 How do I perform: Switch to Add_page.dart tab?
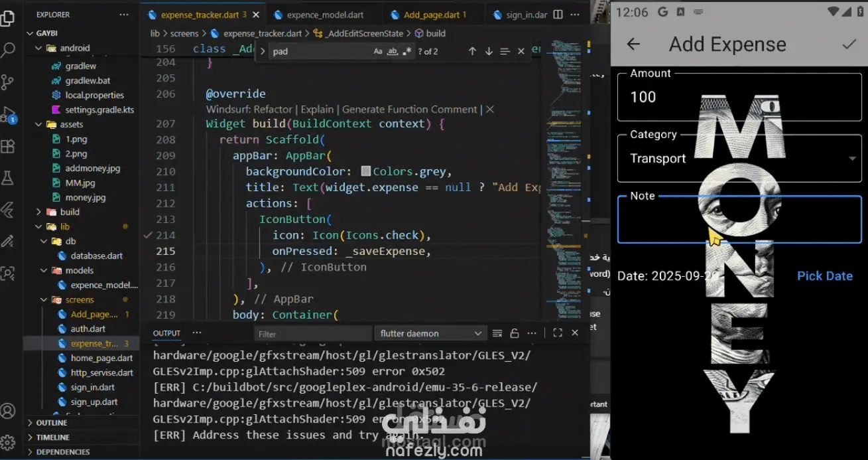pos(435,14)
